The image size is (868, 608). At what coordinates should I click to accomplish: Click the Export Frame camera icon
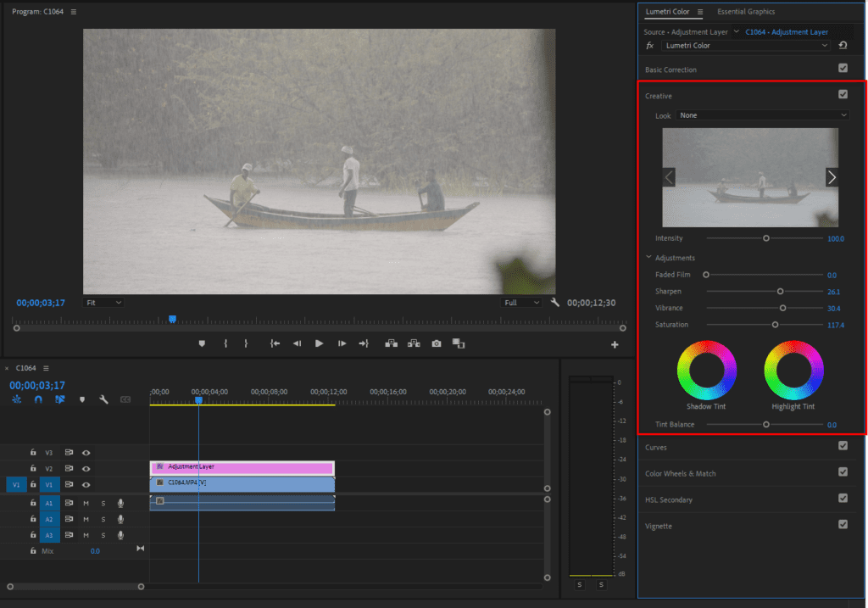(437, 343)
